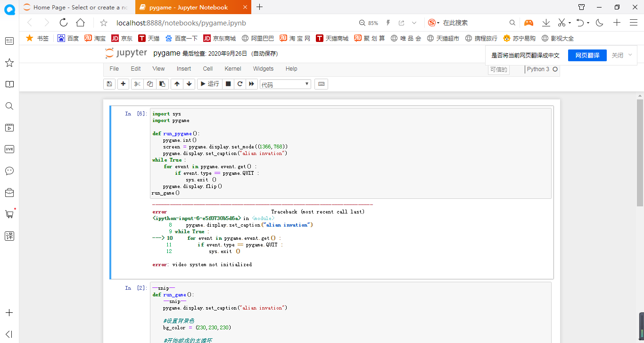This screenshot has width=644, height=343.
Task: Cut selected cells with scissors icon
Action: (137, 84)
